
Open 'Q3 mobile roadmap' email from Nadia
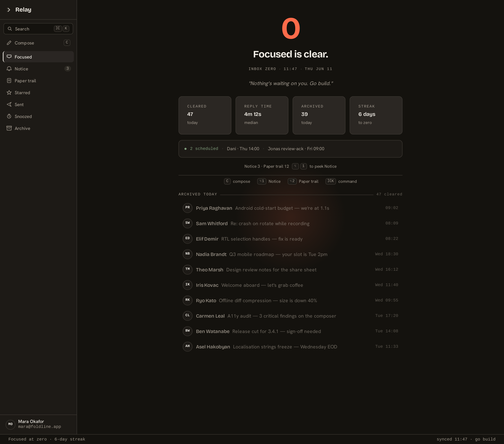(x=278, y=254)
